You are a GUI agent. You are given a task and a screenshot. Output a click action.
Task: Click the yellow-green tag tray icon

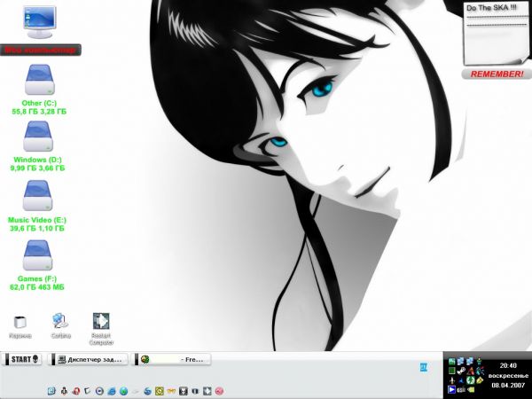pos(471,390)
